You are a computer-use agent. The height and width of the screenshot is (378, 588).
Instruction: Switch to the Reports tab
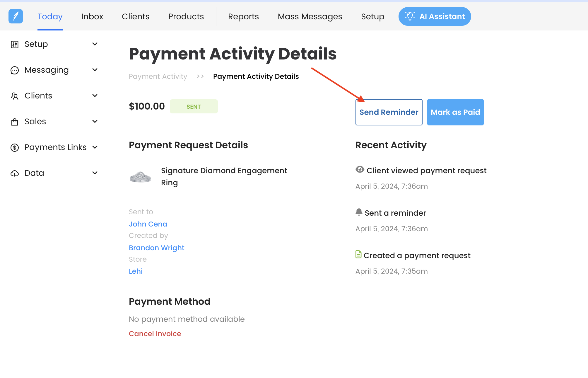(243, 16)
